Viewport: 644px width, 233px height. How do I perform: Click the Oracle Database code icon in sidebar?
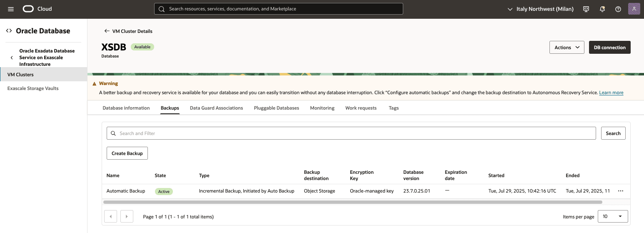click(x=9, y=31)
